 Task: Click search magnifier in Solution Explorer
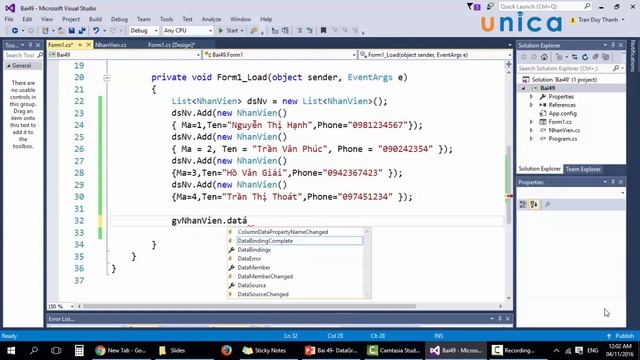(x=616, y=69)
